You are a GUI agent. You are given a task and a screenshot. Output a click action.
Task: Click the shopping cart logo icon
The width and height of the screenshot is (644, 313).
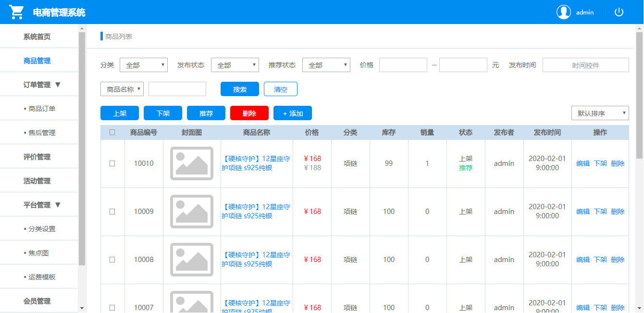17,12
